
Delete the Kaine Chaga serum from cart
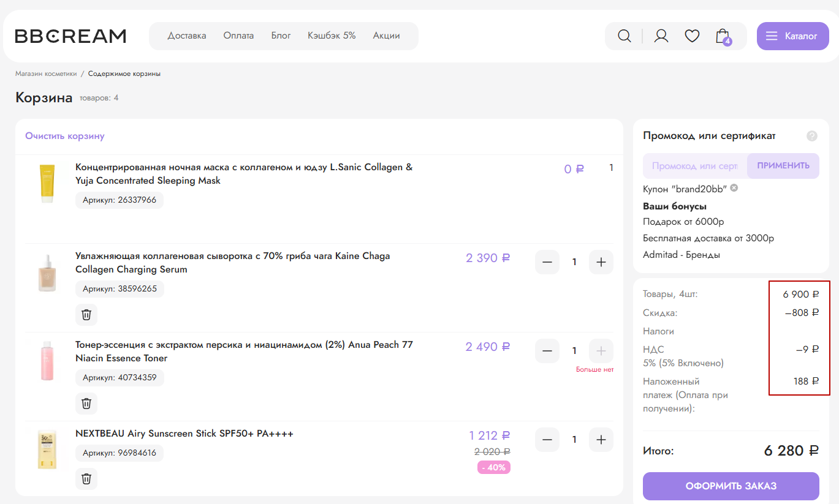(86, 315)
